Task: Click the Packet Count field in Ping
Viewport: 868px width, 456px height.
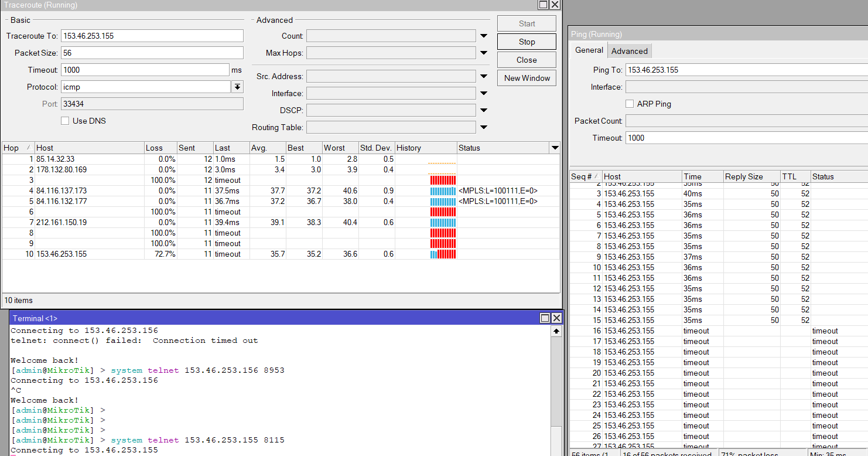Action: click(x=747, y=121)
